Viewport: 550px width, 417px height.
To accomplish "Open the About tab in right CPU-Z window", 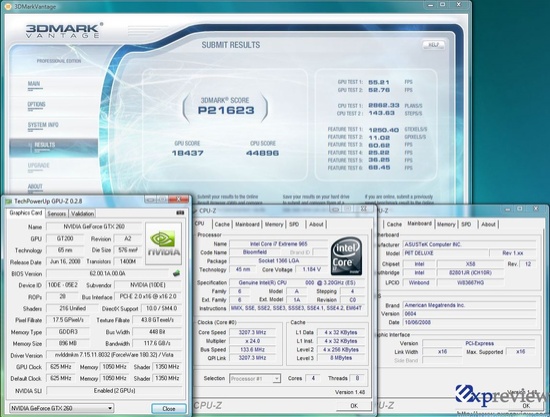I will click(x=488, y=224).
